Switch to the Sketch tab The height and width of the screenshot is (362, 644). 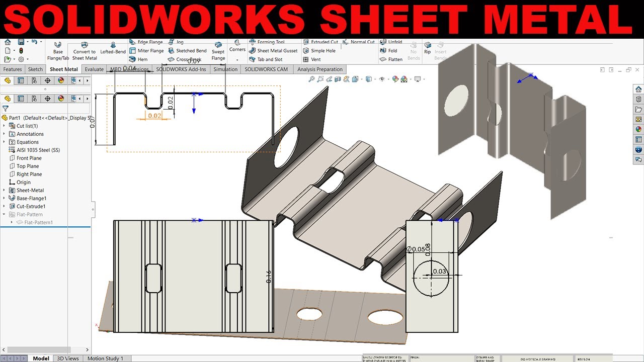[x=35, y=69]
